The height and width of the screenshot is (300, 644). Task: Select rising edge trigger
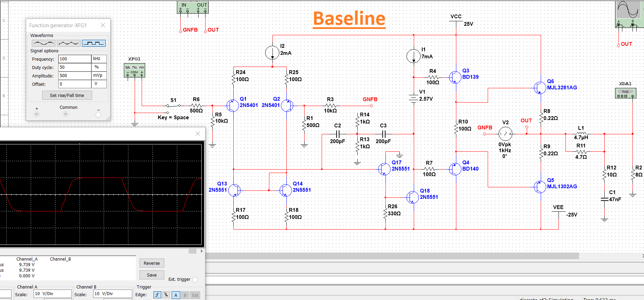coord(157,295)
